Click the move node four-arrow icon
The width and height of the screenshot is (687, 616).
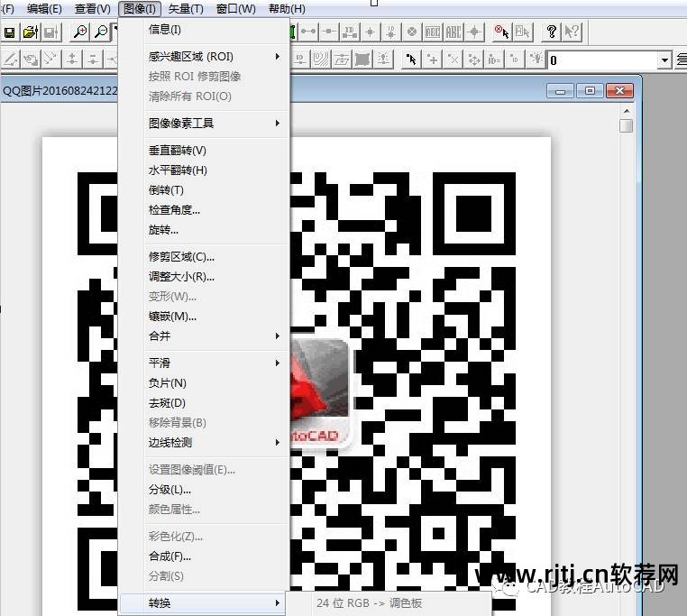(474, 60)
